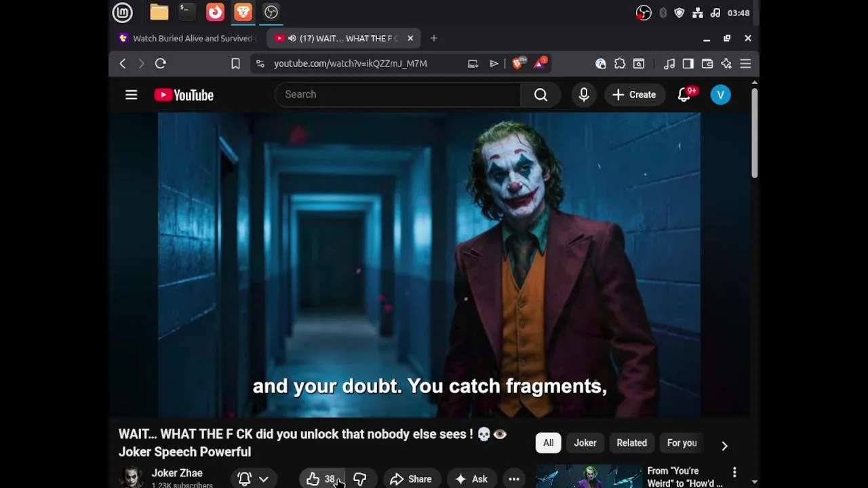Image resolution: width=868 pixels, height=488 pixels.
Task: Expand the subscription notification bell dropdown
Action: [253, 479]
